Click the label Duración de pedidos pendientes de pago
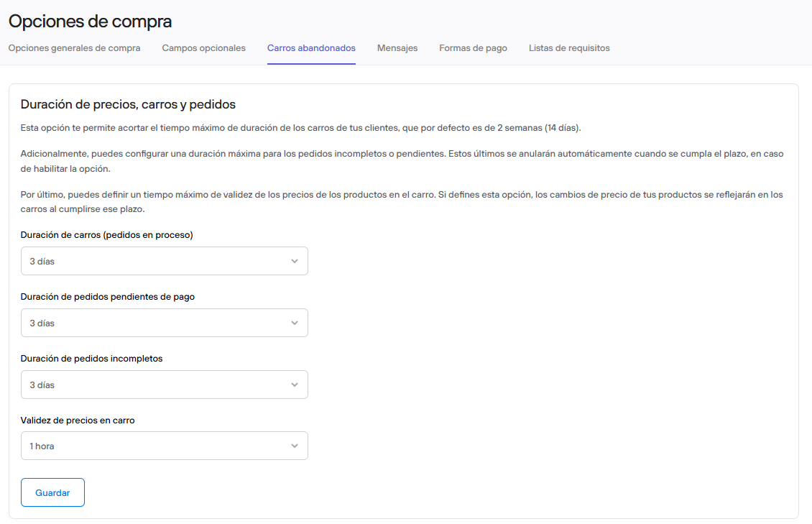Screen dimensions: 812x524 tap(108, 297)
